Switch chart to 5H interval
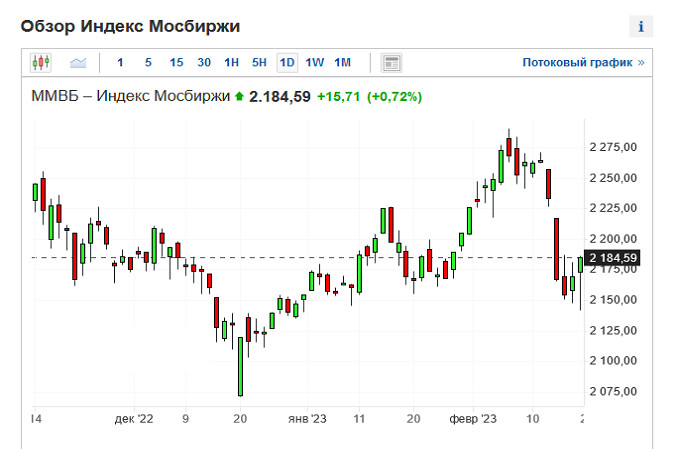Image resolution: width=675 pixels, height=449 pixels. point(259,63)
